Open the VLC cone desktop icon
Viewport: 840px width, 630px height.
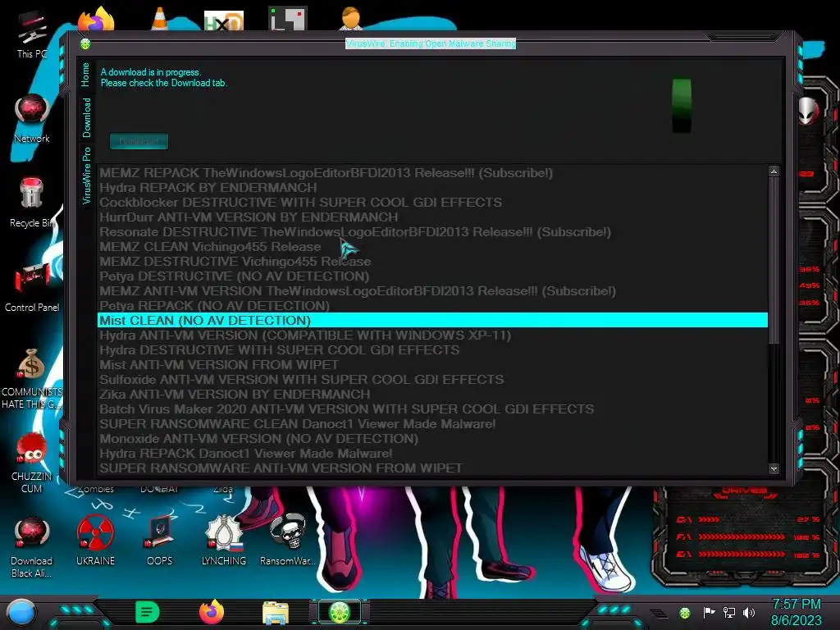(x=160, y=20)
